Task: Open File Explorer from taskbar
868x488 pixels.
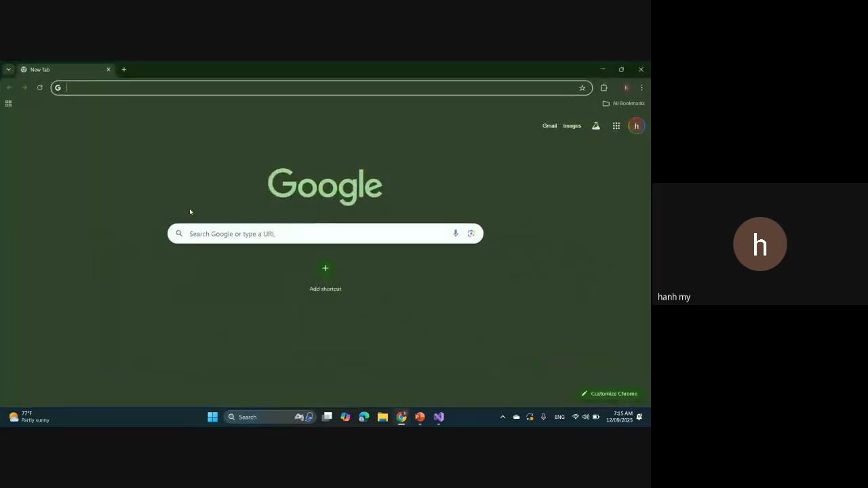Action: (x=382, y=417)
